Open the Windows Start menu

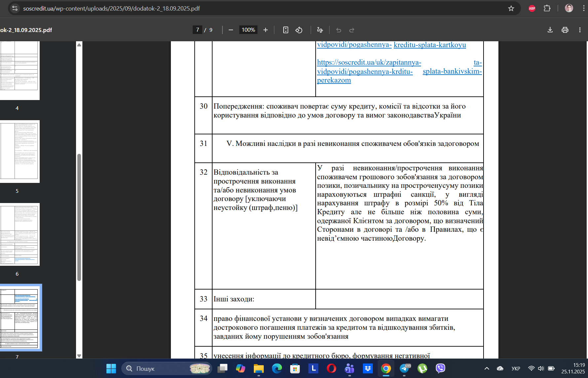tap(111, 368)
